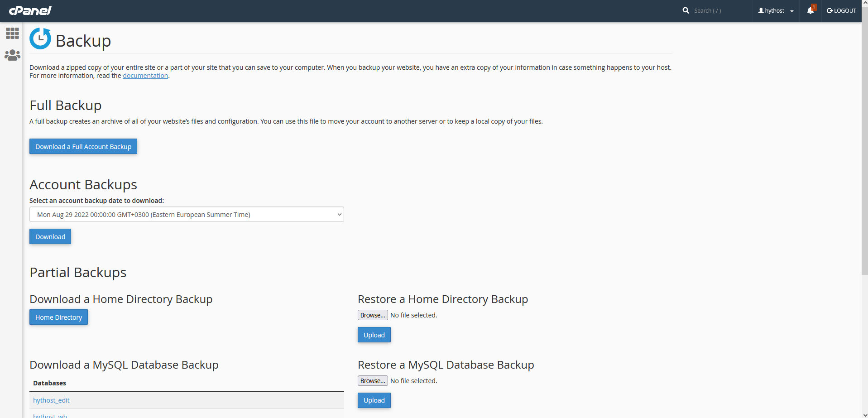Upload the MySQL database backup

pos(374,400)
